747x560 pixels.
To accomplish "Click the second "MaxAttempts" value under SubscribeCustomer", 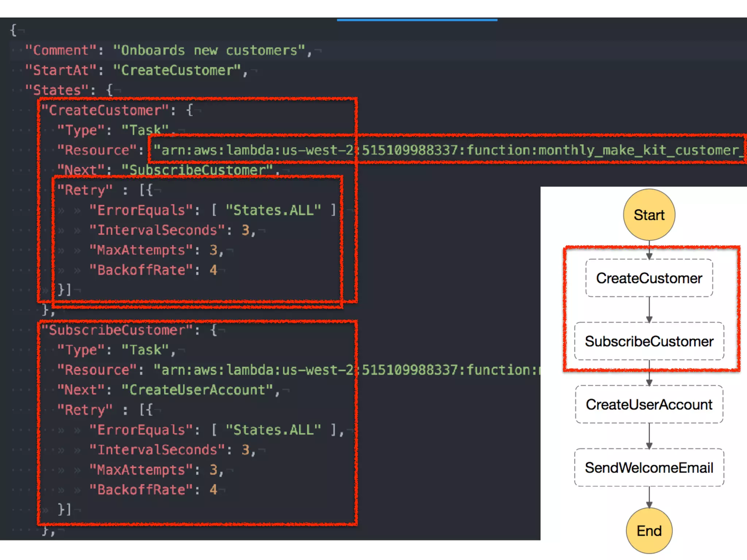I will coord(213,470).
